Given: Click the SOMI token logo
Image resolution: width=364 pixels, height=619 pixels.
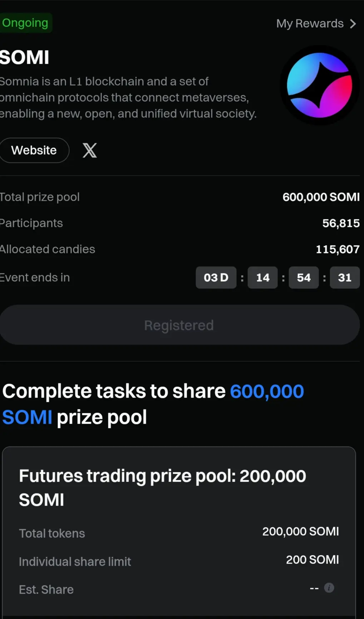Looking at the screenshot, I should pos(319,85).
